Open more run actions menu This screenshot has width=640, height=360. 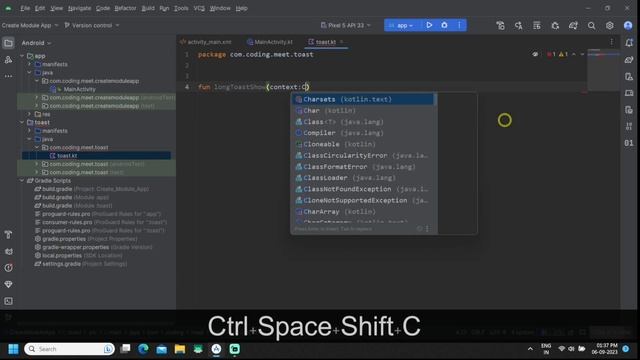click(x=459, y=25)
